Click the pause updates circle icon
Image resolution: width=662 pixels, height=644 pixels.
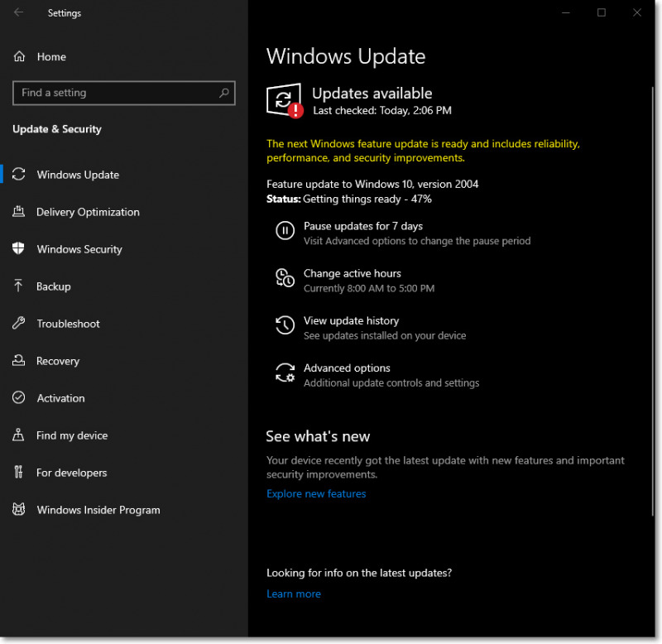click(285, 231)
